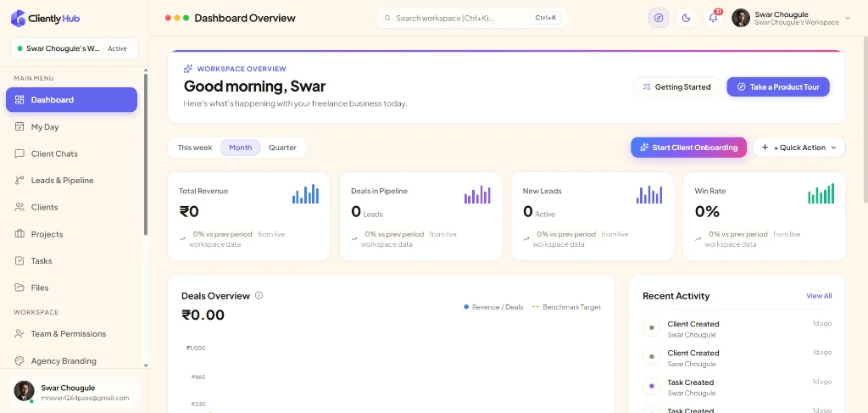Click the Deals Overview ₹0.00 amount
Screen dimensions: 868x413
[x=203, y=315]
